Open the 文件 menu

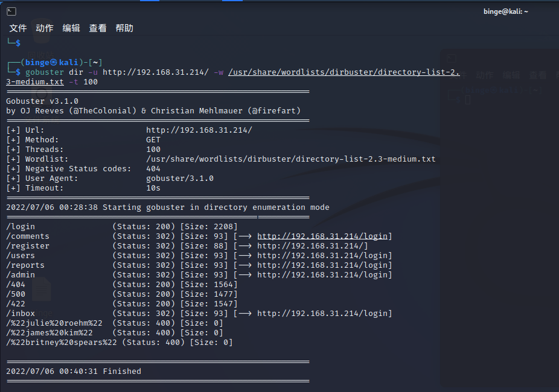pos(18,28)
